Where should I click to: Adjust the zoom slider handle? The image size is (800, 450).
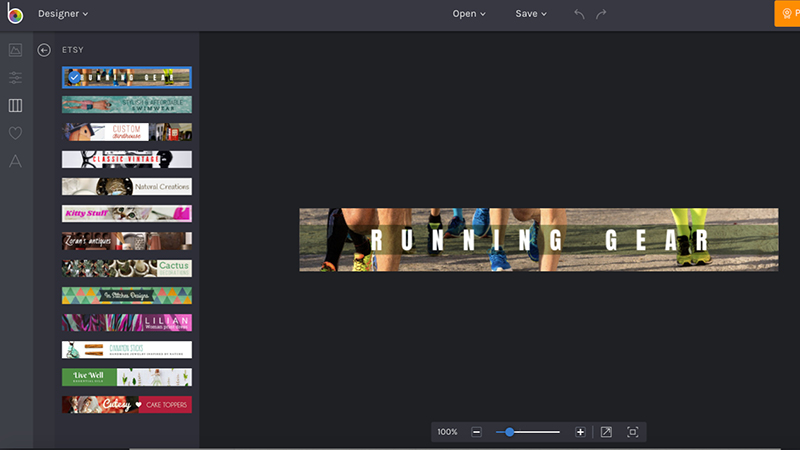pyautogui.click(x=509, y=432)
